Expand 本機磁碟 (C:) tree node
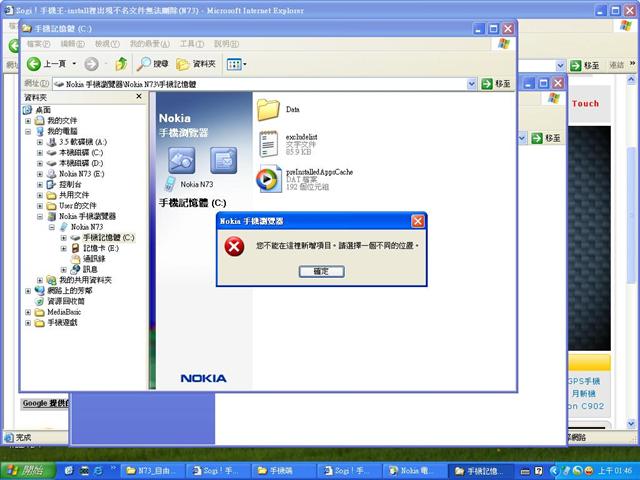Image resolution: width=640 pixels, height=480 pixels. (x=40, y=153)
